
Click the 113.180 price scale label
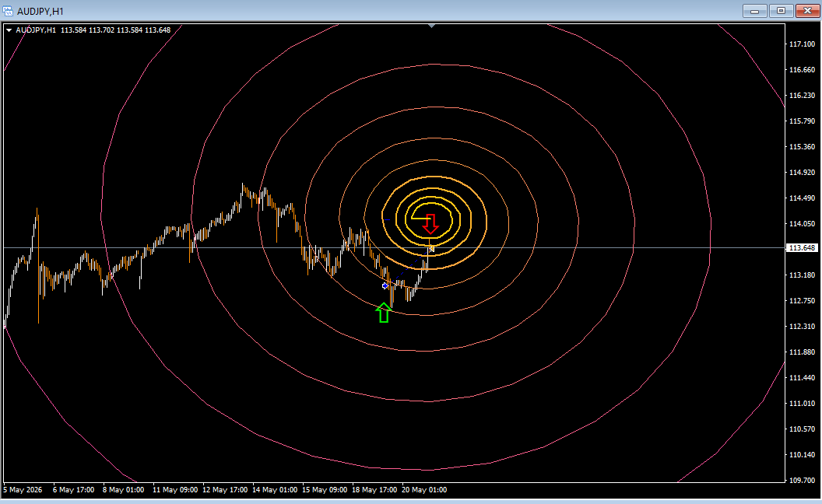click(802, 275)
